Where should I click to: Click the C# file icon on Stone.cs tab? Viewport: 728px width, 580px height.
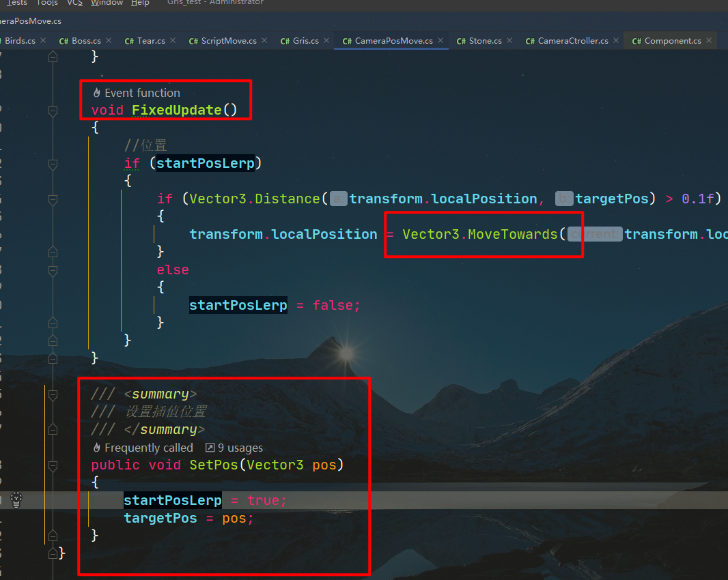point(461,41)
